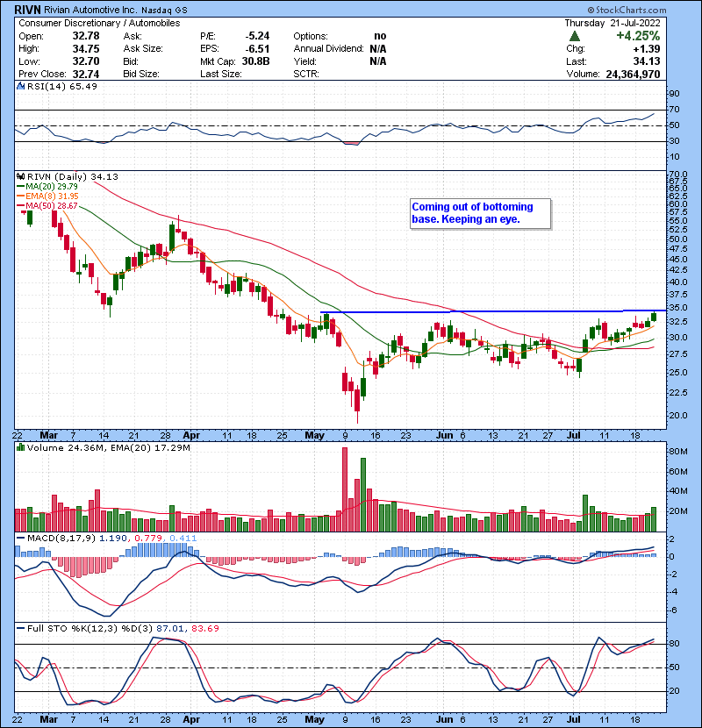Click the Ask Size: label

point(143,49)
